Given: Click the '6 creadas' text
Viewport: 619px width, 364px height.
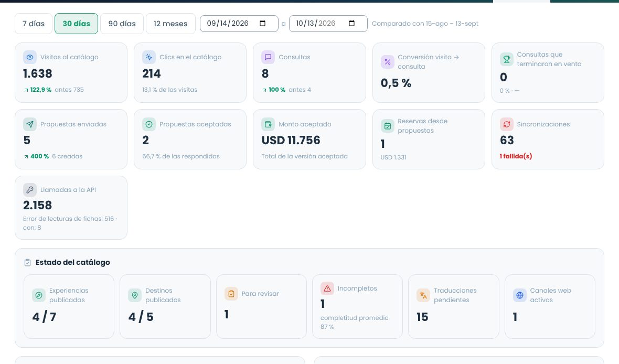Looking at the screenshot, I should [67, 156].
